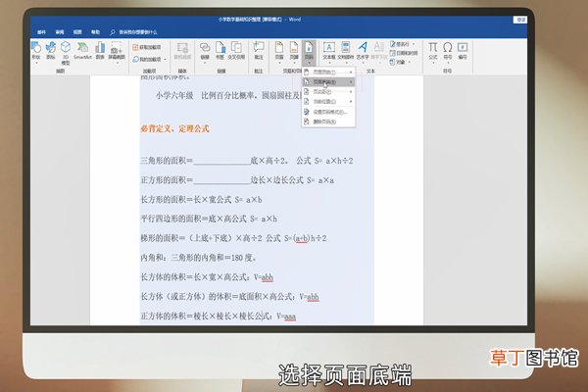This screenshot has width=588, height=392.
Task: Expand the 链接 link dropdown
Action: tap(205, 63)
